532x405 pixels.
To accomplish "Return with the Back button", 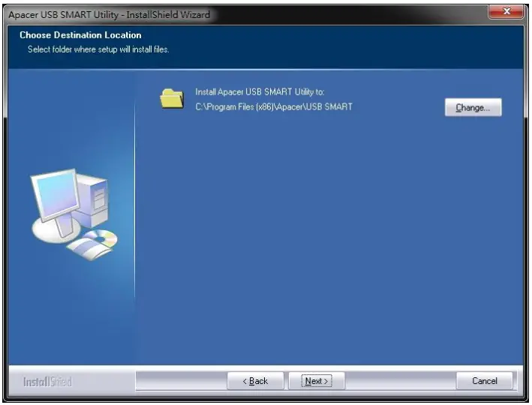I will click(x=255, y=381).
